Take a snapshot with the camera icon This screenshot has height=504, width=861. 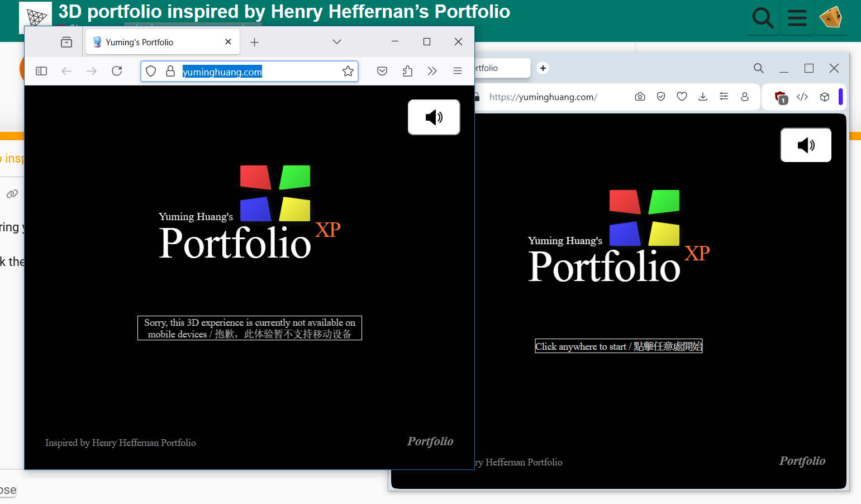coord(640,97)
